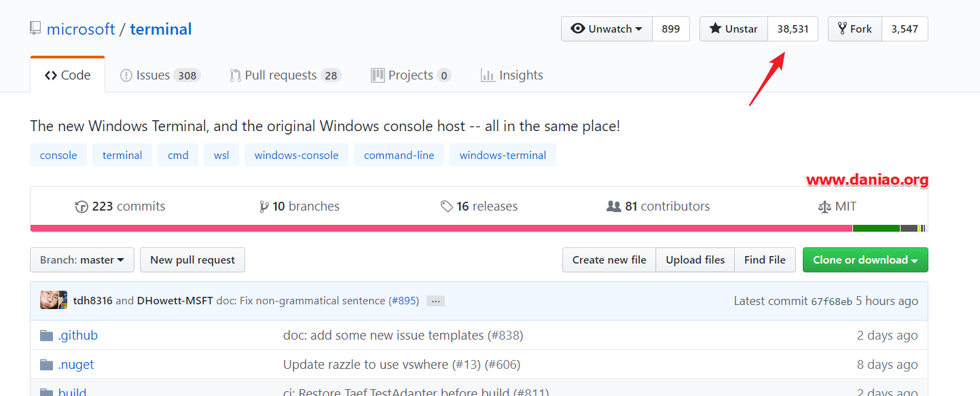Select the windows-terminal topic tag

pyautogui.click(x=503, y=155)
